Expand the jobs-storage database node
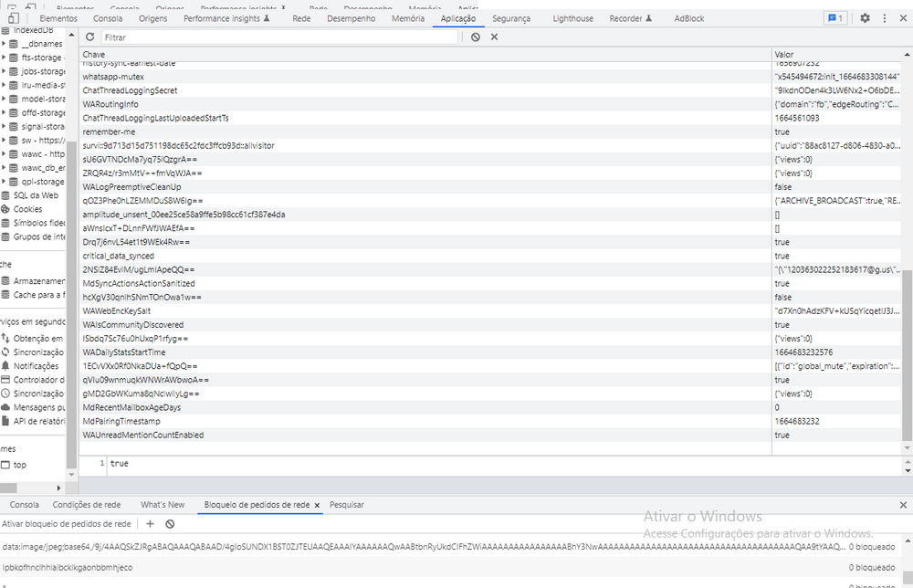913x588 pixels. tap(4, 71)
